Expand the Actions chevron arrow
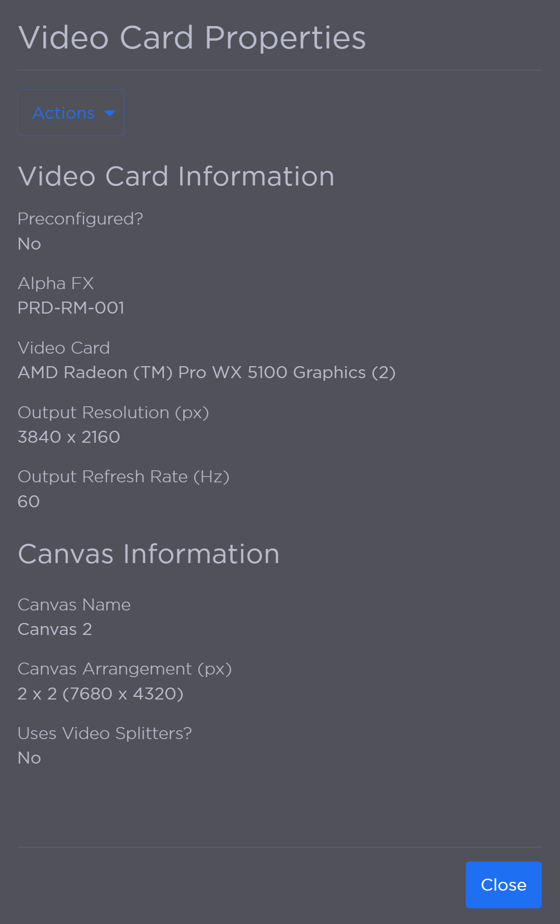 [110, 113]
